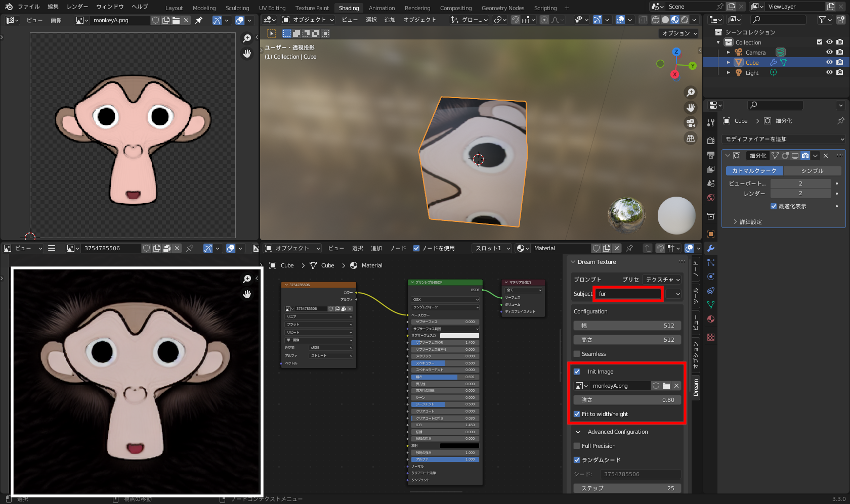Uncheck Fit to width/height

point(577,414)
